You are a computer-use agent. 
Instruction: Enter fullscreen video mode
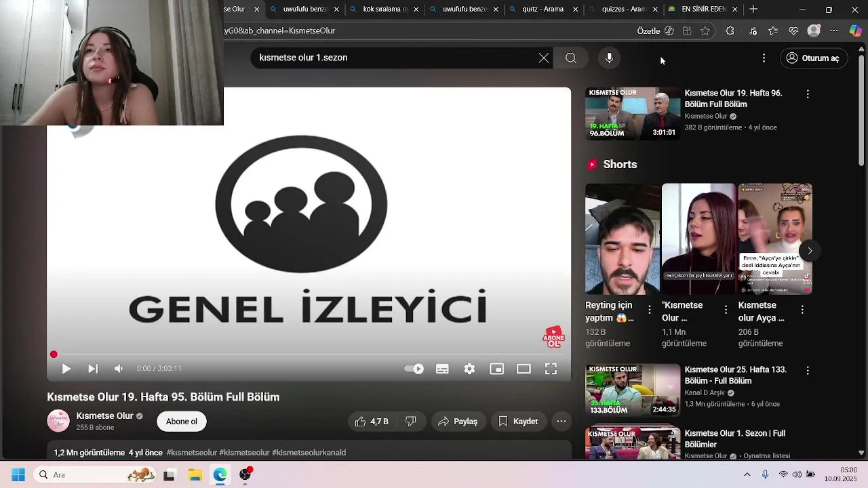tap(551, 369)
